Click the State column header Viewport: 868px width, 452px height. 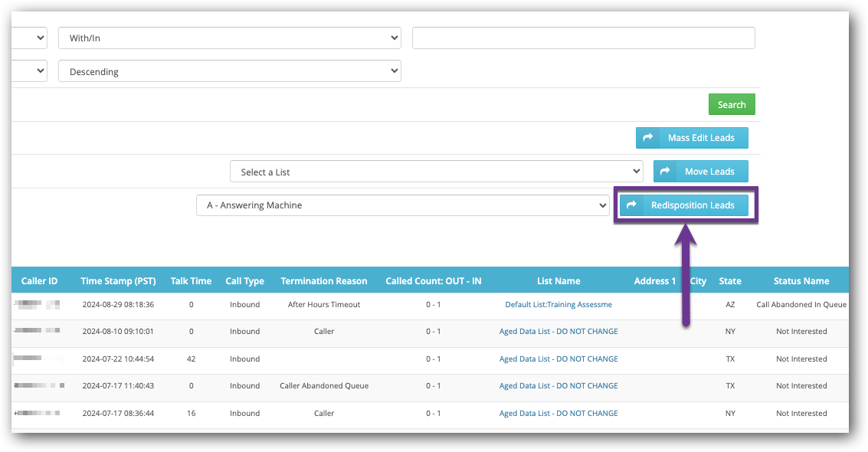pyautogui.click(x=729, y=281)
